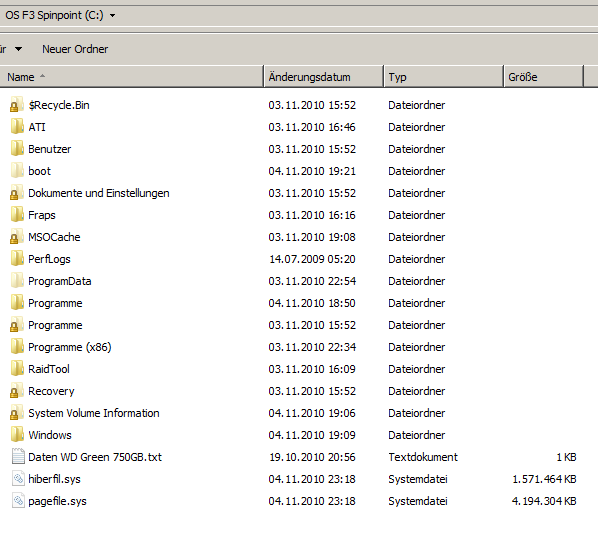
Task: Click the Benutzer folder icon
Action: point(16,149)
